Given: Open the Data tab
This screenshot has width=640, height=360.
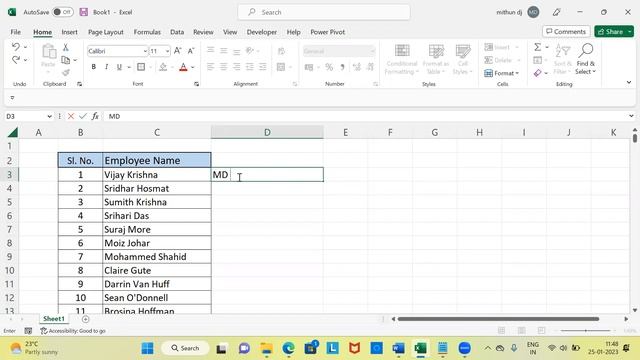Looking at the screenshot, I should coord(177,32).
